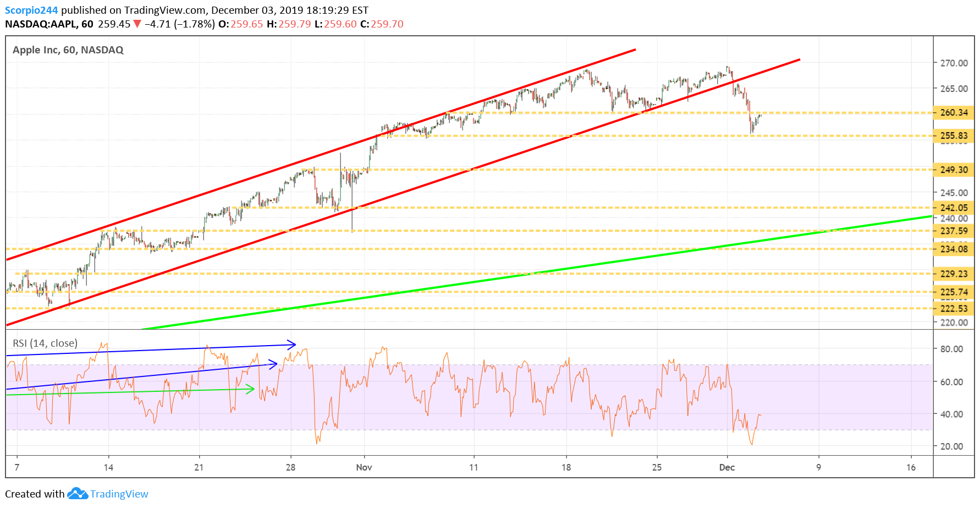Click the Nov date marker on the time axis

364,467
